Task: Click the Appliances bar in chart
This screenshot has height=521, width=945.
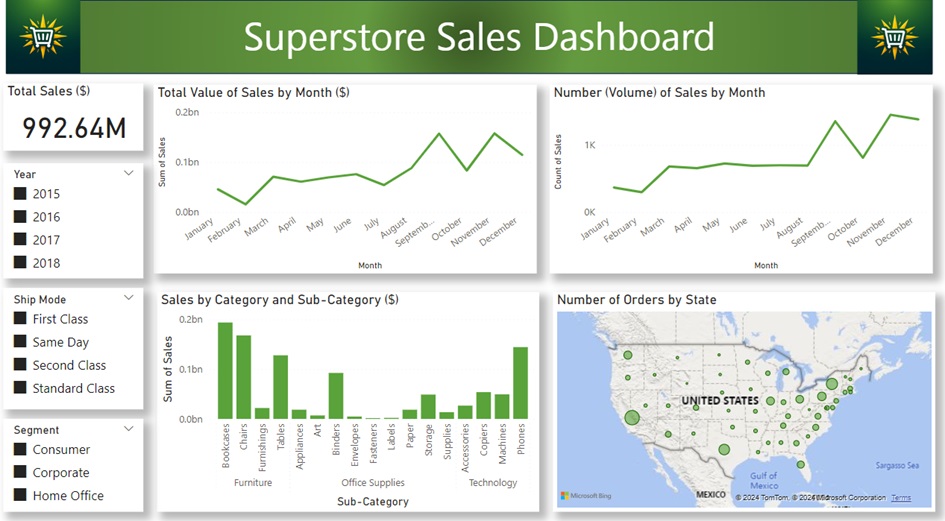Action: point(299,415)
